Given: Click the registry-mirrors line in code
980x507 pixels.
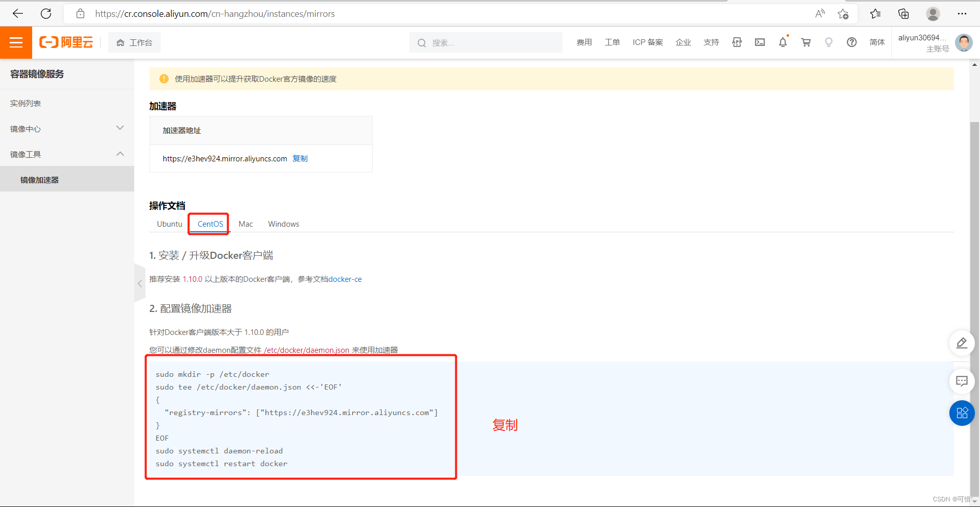Looking at the screenshot, I should pyautogui.click(x=301, y=413).
